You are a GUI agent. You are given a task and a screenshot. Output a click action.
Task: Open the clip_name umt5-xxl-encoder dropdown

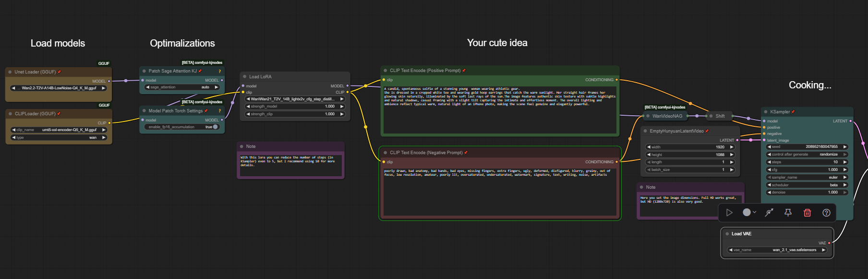[x=58, y=130]
